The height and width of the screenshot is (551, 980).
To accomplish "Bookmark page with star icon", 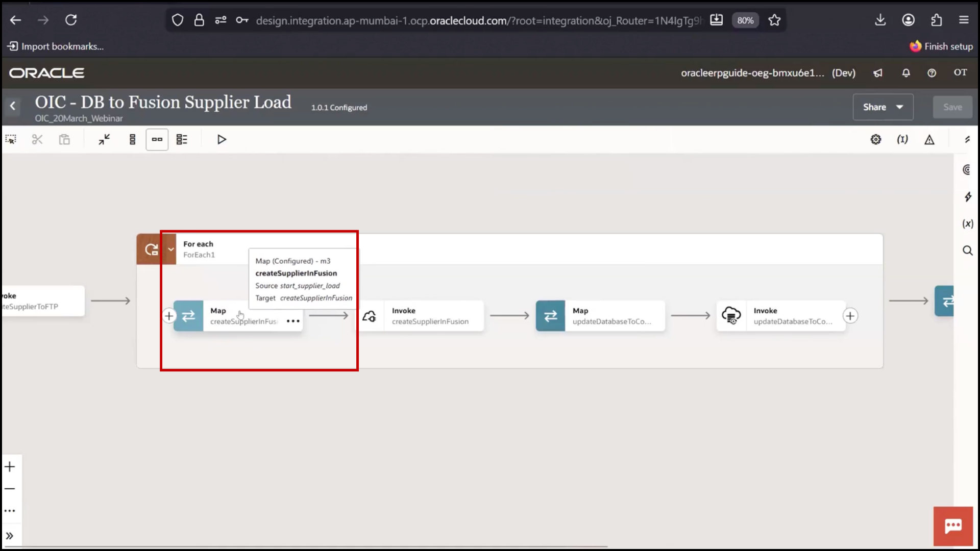I will tap(774, 20).
